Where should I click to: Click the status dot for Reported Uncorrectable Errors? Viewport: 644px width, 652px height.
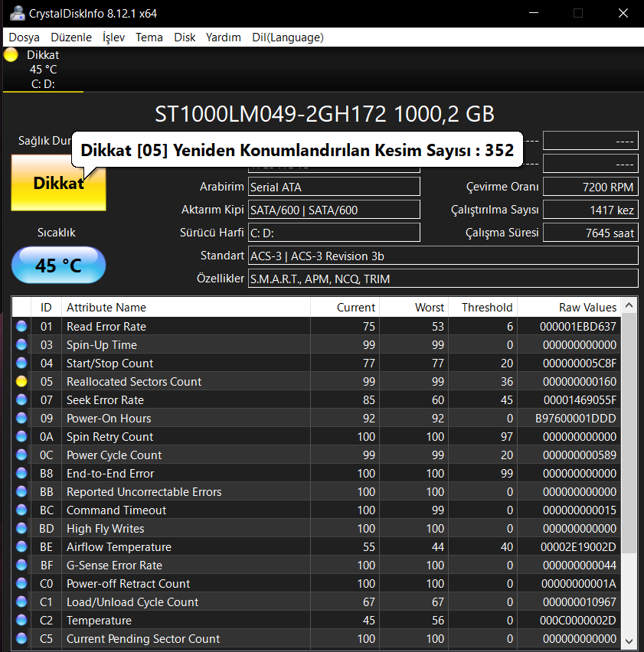point(21,491)
